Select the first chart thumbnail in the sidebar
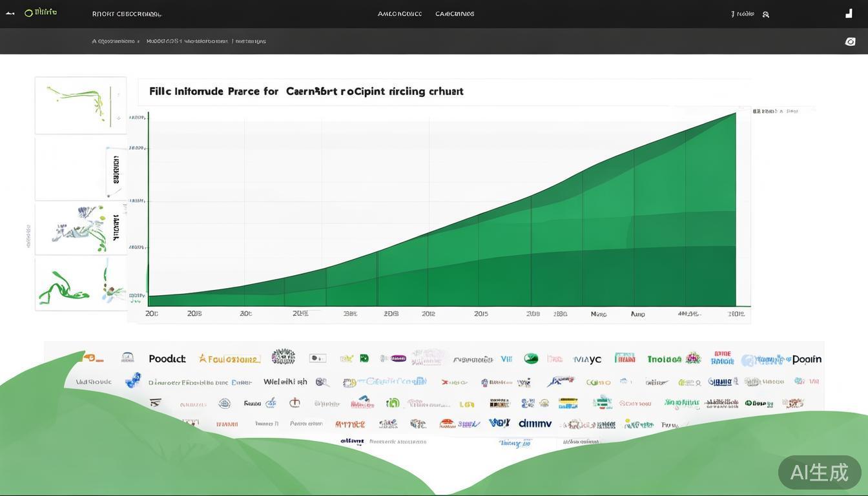This screenshot has height=496, width=868. [80, 105]
